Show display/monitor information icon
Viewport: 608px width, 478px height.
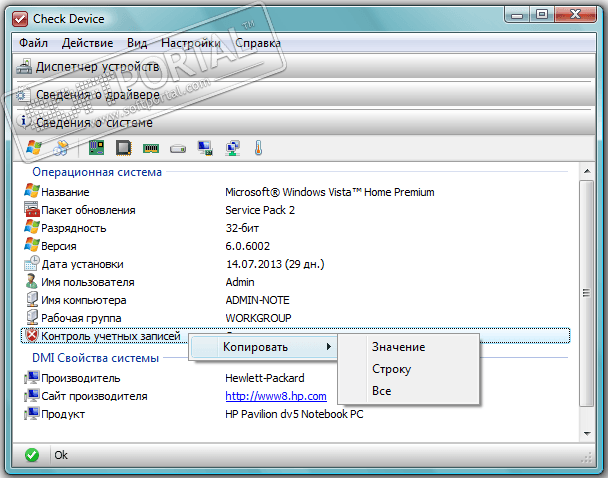coord(205,148)
